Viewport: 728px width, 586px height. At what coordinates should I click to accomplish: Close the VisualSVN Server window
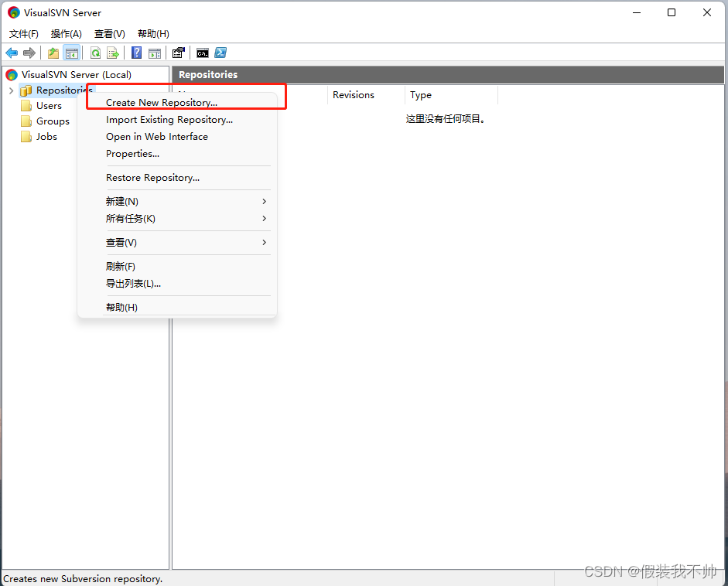[706, 12]
